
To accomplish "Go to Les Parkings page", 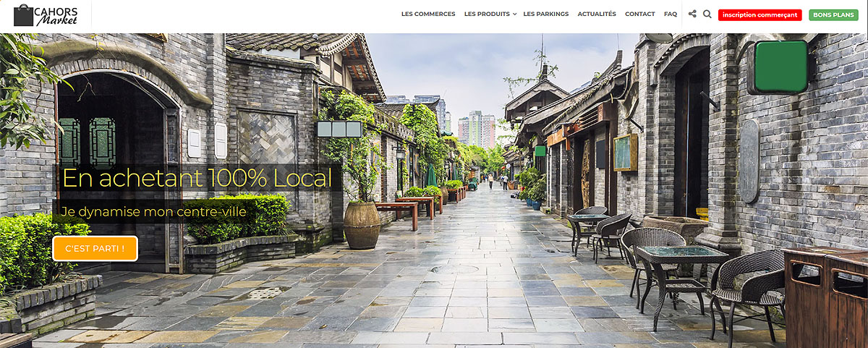I will [x=546, y=14].
